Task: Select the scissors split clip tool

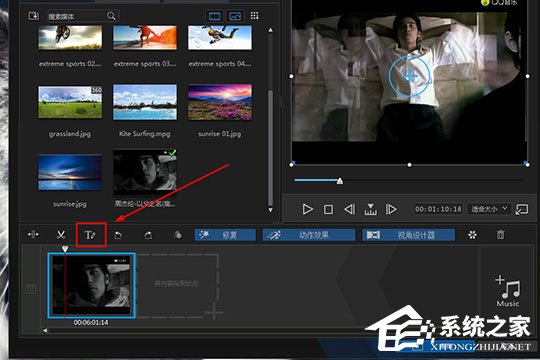Action: point(61,235)
